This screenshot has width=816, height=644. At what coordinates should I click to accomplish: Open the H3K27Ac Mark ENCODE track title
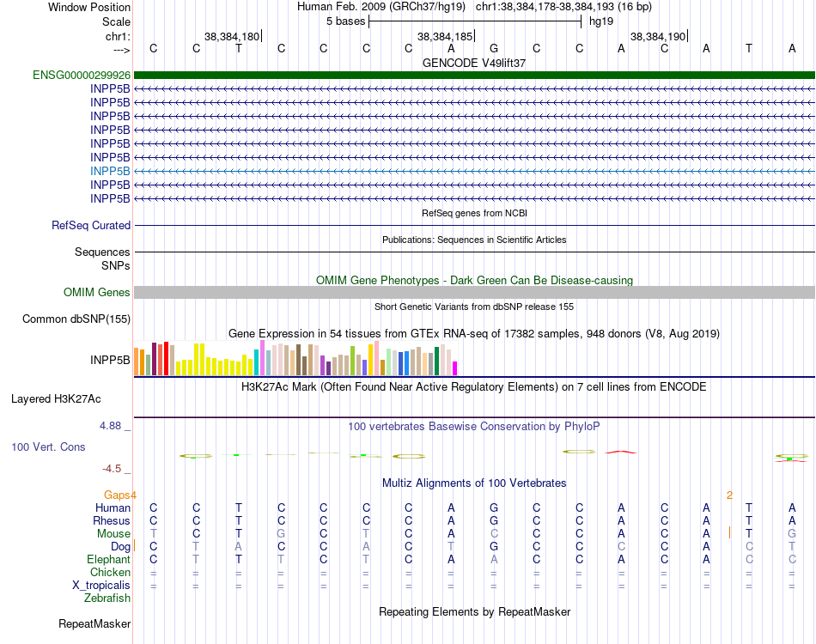[474, 387]
